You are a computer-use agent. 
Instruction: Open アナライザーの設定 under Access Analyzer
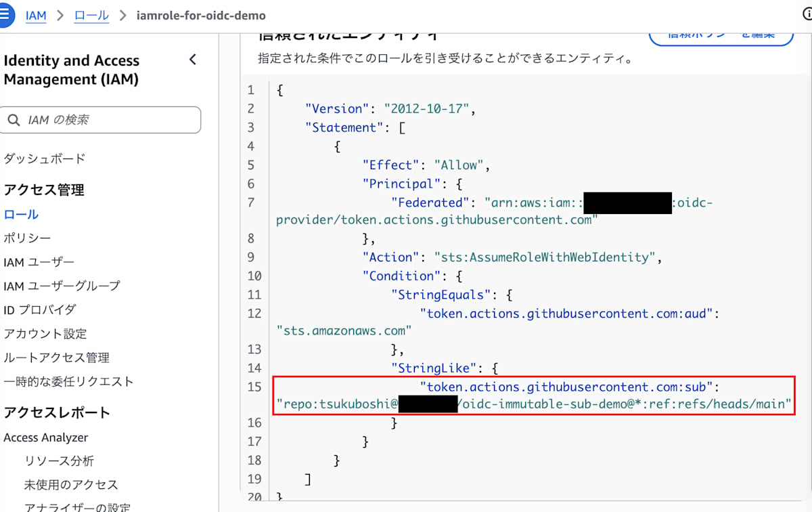point(77,507)
